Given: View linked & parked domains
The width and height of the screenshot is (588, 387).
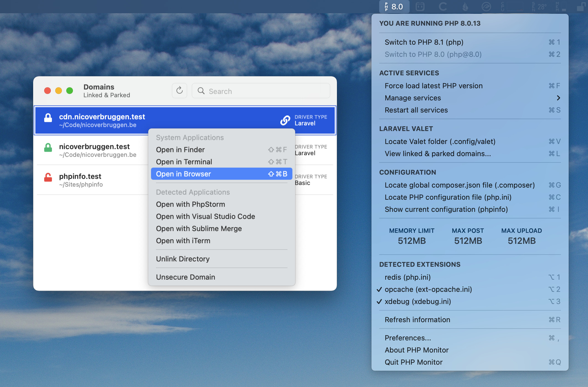Looking at the screenshot, I should (x=470, y=154).
